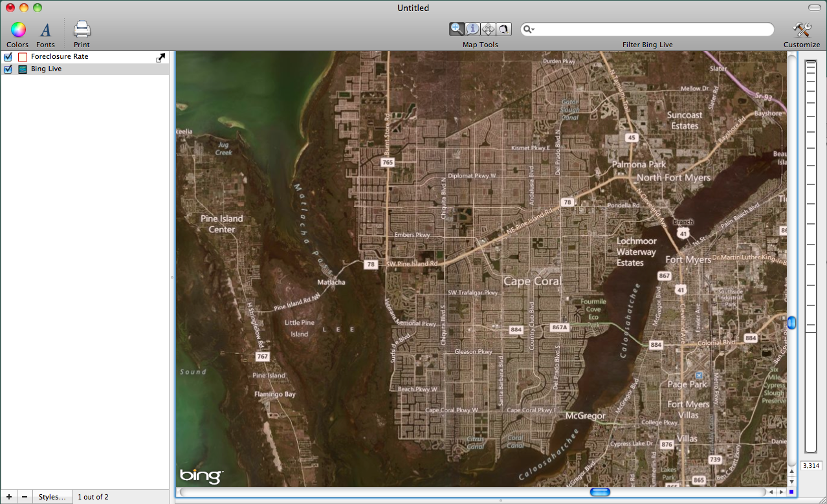
Task: Open the Colors picker in toolbar
Action: [x=17, y=30]
